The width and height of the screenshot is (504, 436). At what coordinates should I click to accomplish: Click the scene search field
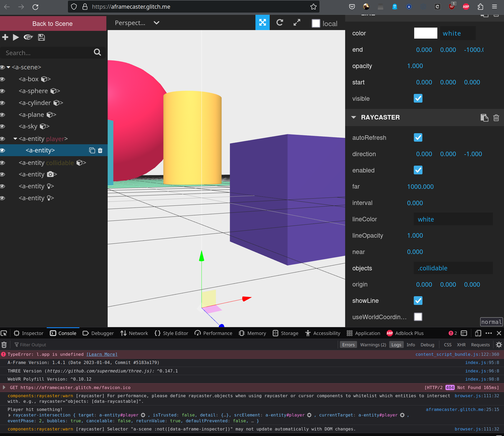(x=47, y=53)
